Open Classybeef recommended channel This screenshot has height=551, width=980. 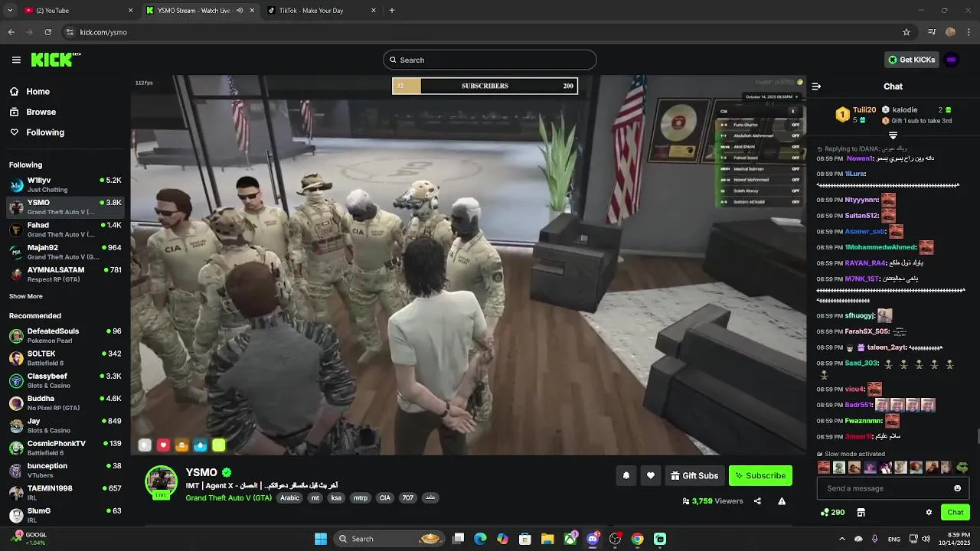(x=65, y=380)
